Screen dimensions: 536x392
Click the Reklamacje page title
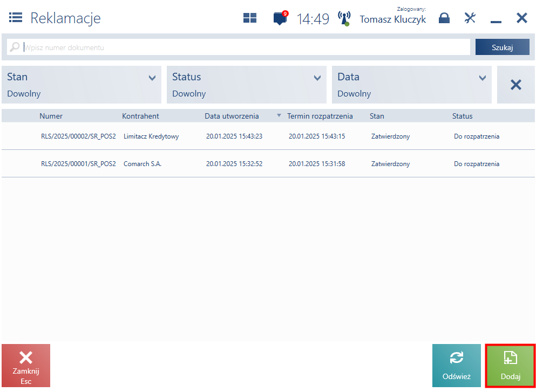[x=66, y=18]
